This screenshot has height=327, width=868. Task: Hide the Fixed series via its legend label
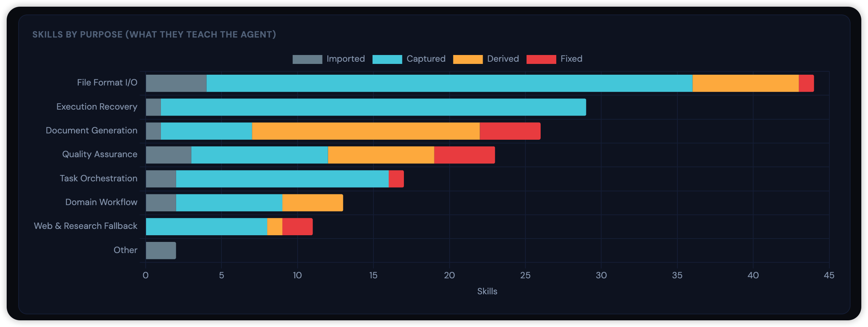(571, 59)
